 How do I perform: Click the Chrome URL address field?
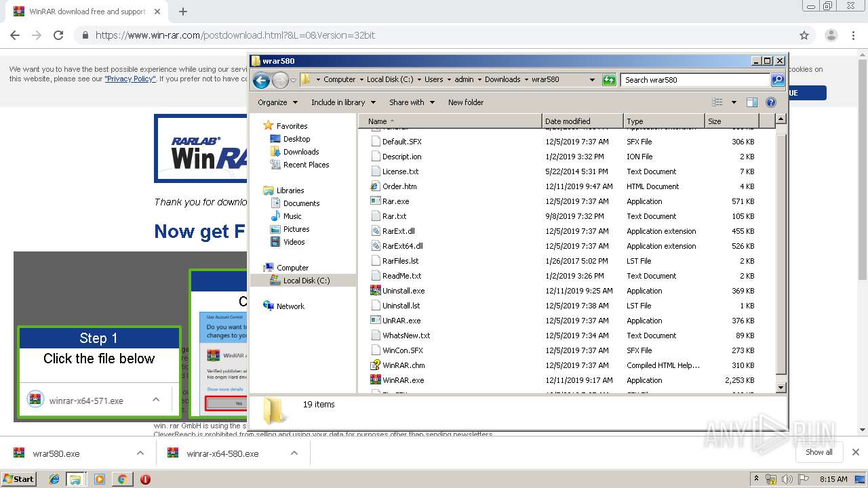coord(434,35)
